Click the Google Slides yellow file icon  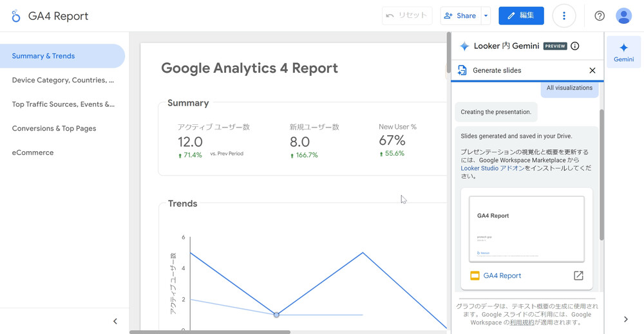pos(475,275)
